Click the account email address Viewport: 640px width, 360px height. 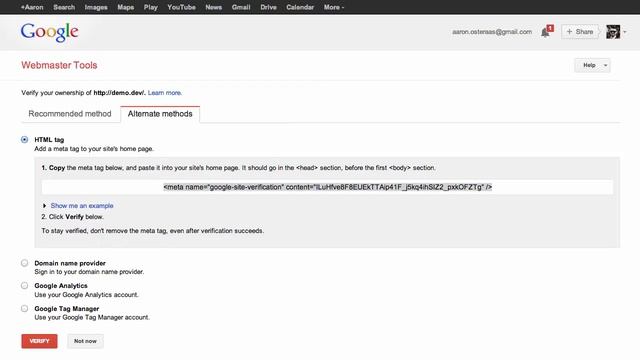(492, 32)
